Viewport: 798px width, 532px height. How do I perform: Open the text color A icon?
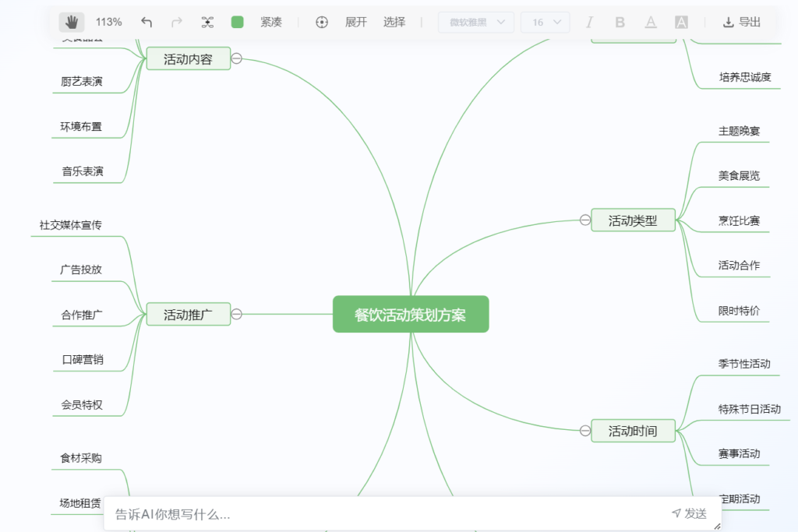[651, 22]
